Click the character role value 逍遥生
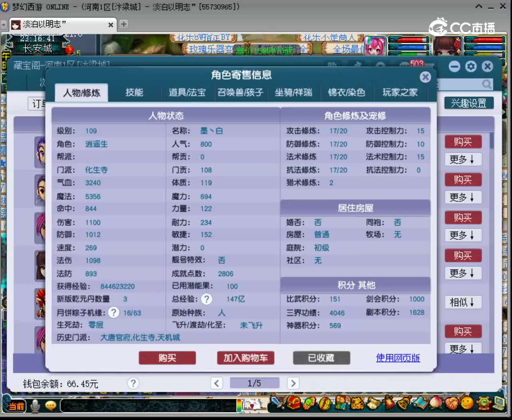The height and width of the screenshot is (420, 512). tap(96, 144)
